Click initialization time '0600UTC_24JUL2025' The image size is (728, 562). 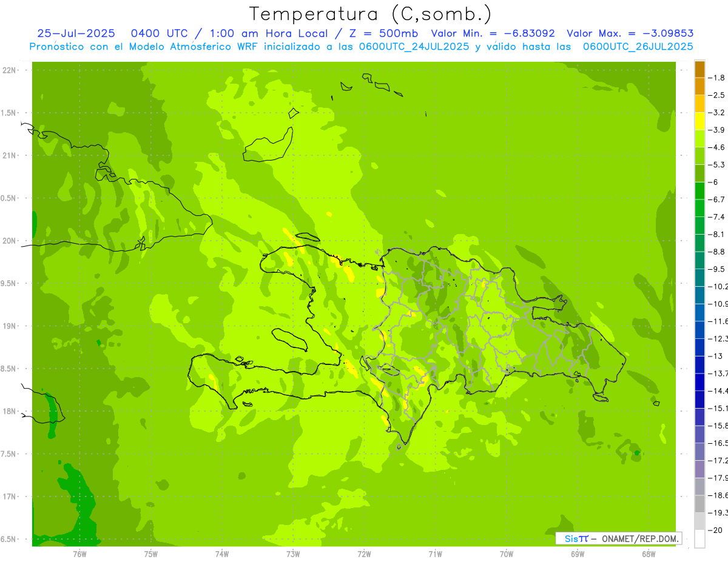coord(414,46)
